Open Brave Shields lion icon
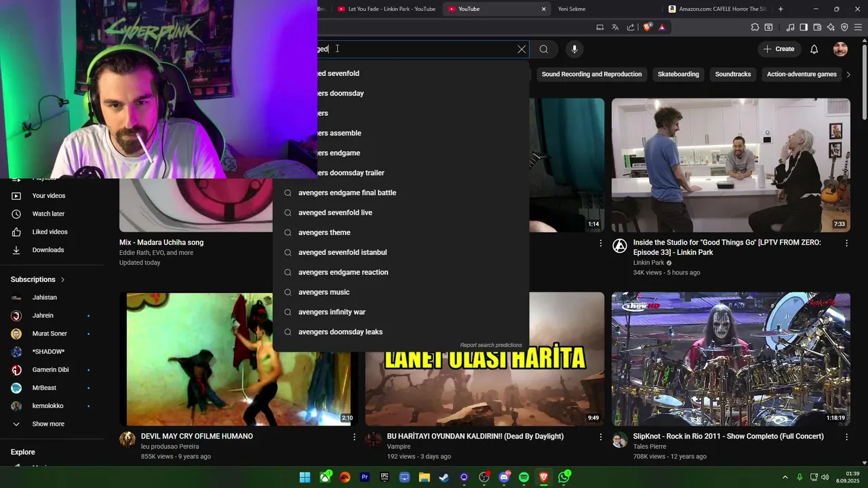The height and width of the screenshot is (488, 868). [x=648, y=27]
